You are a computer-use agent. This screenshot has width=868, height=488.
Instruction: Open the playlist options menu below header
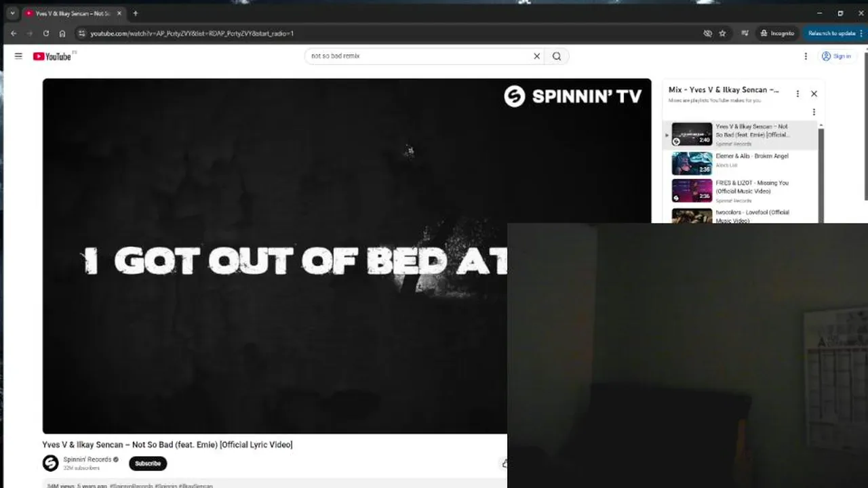814,112
